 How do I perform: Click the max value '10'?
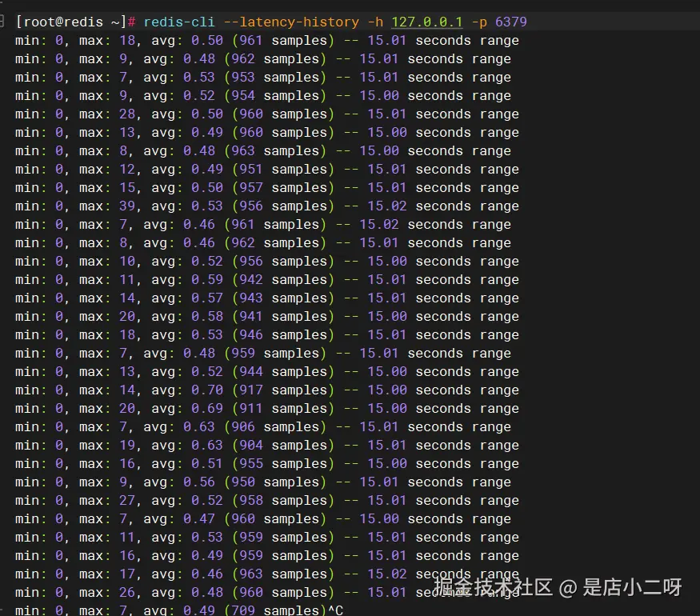coord(127,261)
